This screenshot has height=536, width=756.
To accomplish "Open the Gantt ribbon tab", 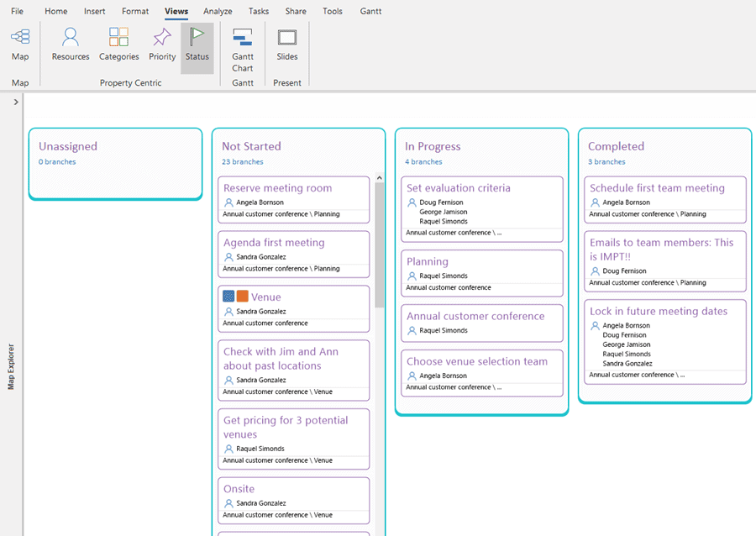I will point(370,11).
